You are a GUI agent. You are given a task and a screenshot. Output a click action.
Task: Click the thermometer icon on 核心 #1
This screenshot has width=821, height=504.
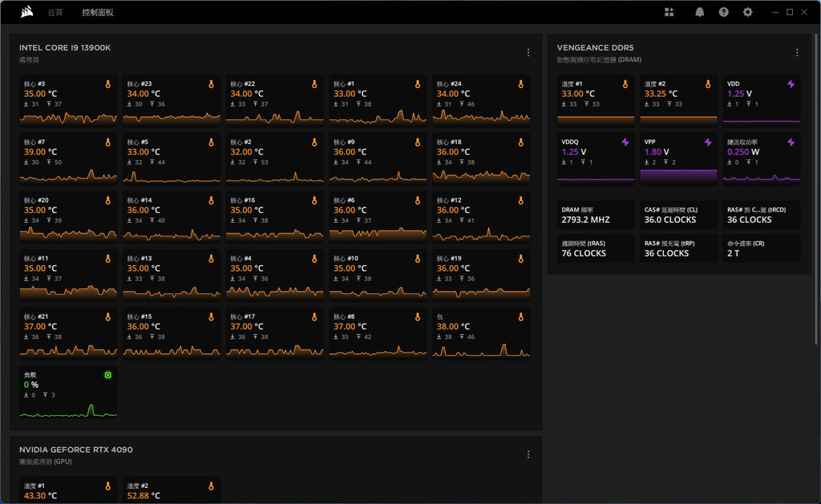coord(417,84)
